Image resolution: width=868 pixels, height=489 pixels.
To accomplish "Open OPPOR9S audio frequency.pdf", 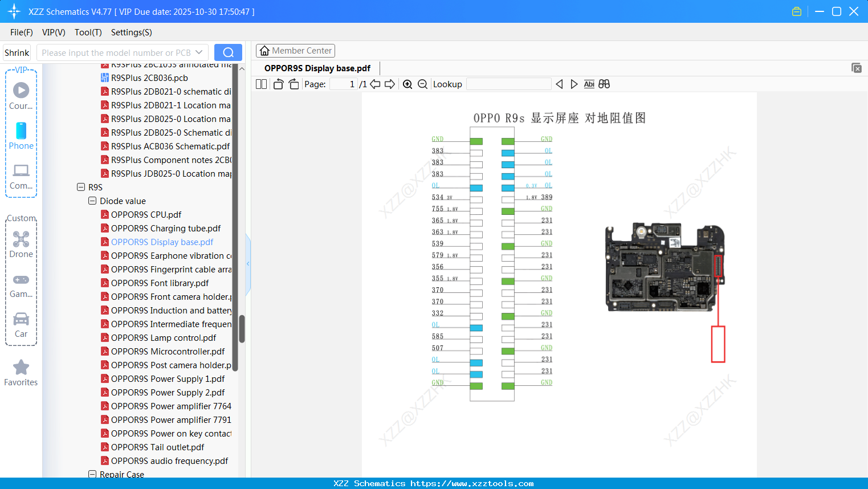I will click(169, 461).
